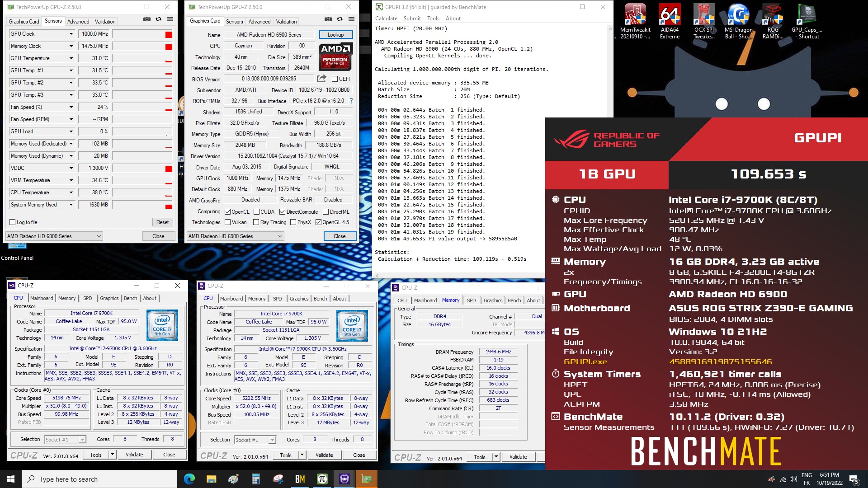Click the network icon in system tray
This screenshot has height=488, width=868.
[783, 479]
